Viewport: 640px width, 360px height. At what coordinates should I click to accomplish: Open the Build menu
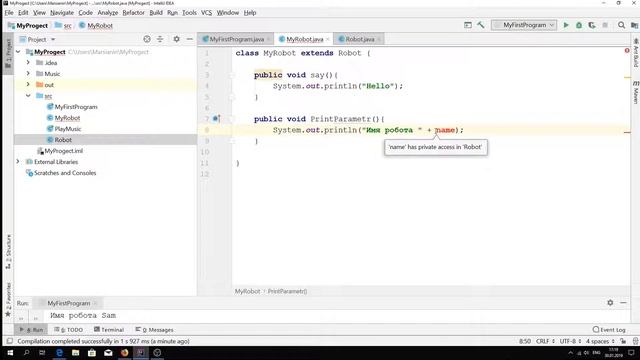pos(156,13)
